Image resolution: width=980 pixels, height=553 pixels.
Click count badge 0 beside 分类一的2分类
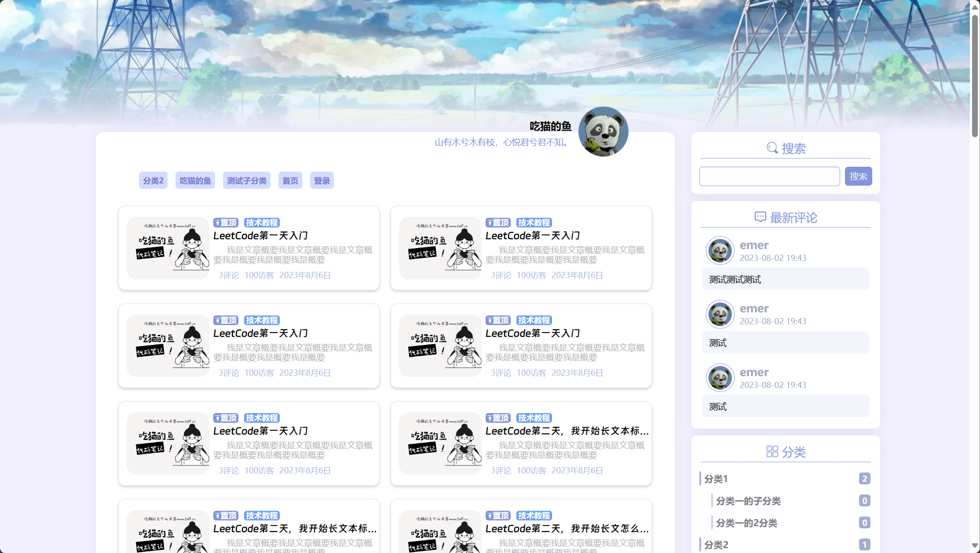[864, 523]
